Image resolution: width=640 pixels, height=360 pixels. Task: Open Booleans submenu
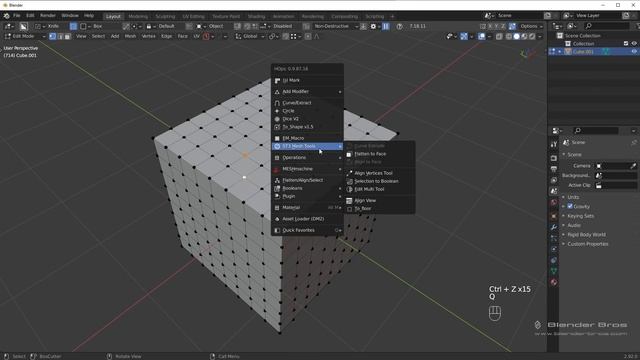pos(307,188)
